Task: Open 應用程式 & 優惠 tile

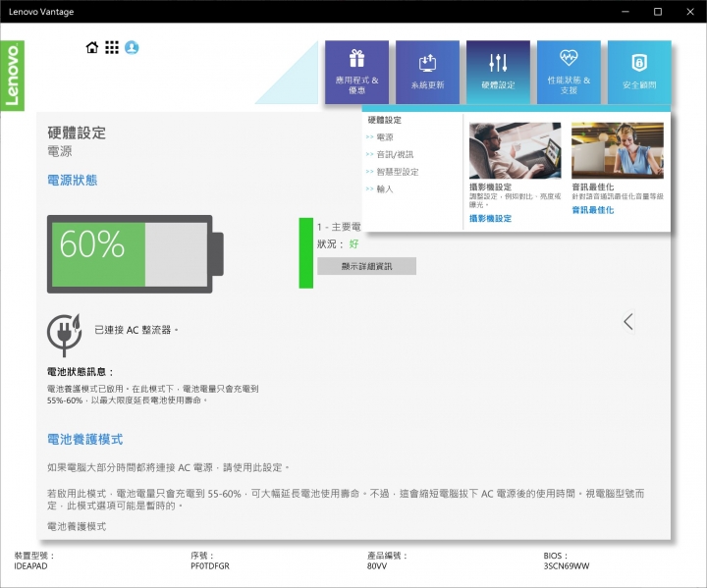Action: (356, 72)
